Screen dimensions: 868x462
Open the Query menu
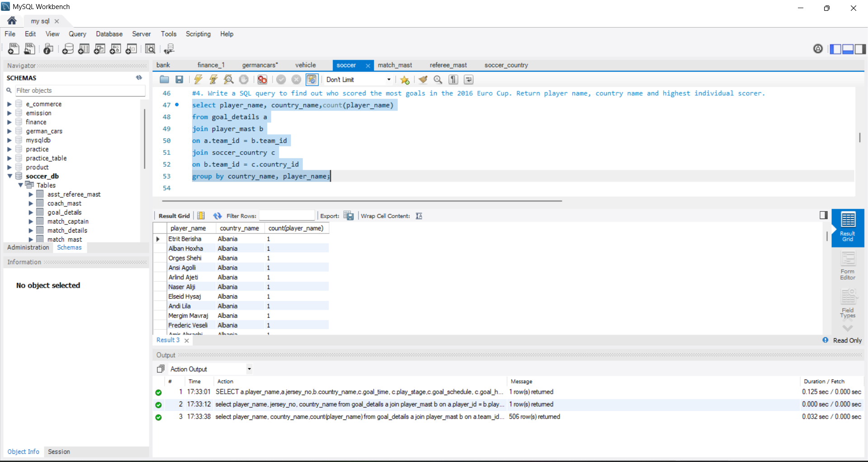tap(77, 34)
